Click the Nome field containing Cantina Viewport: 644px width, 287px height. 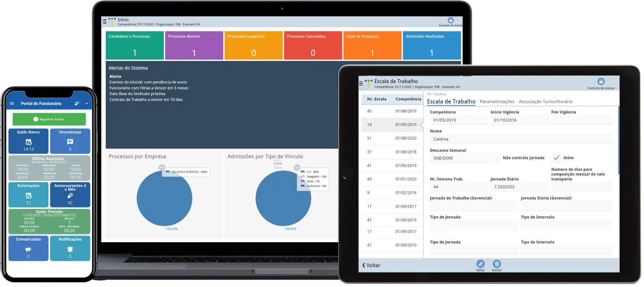point(520,139)
